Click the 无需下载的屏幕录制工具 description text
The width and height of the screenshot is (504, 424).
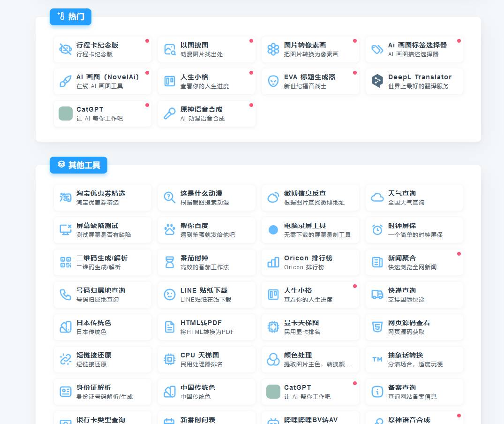click(x=317, y=235)
